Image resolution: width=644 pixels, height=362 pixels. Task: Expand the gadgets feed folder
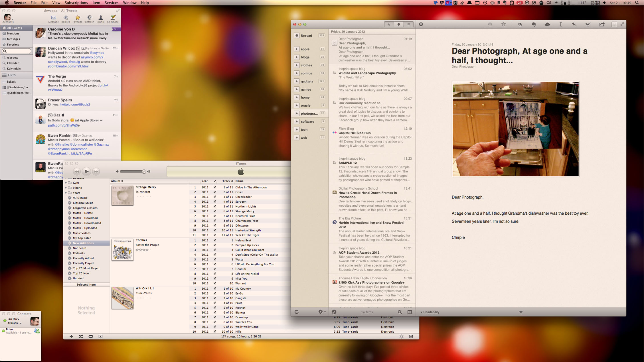click(297, 81)
